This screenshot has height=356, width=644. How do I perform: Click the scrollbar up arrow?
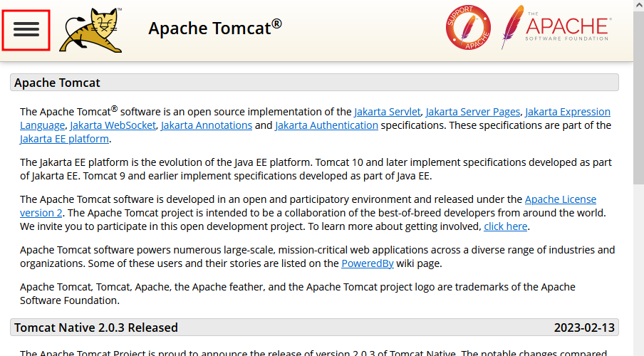click(x=639, y=5)
